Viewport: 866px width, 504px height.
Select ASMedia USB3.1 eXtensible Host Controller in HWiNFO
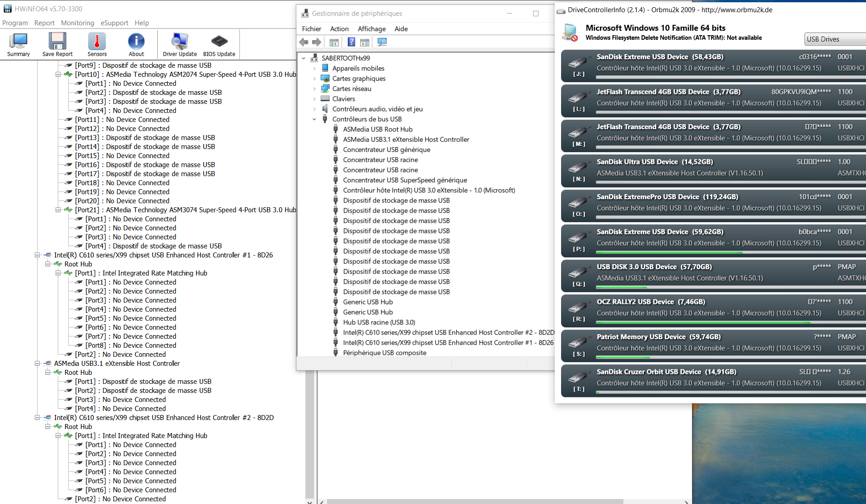117,364
